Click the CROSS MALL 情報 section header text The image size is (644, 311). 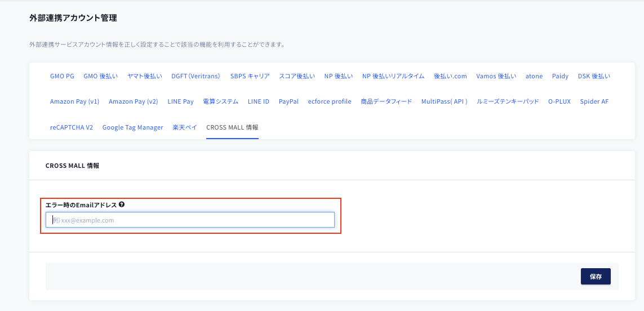72,166
